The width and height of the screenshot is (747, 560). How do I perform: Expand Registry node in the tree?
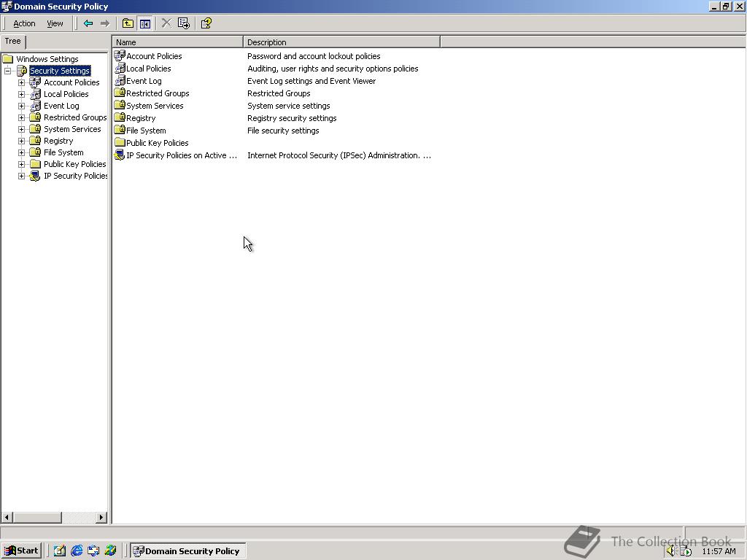(21, 141)
